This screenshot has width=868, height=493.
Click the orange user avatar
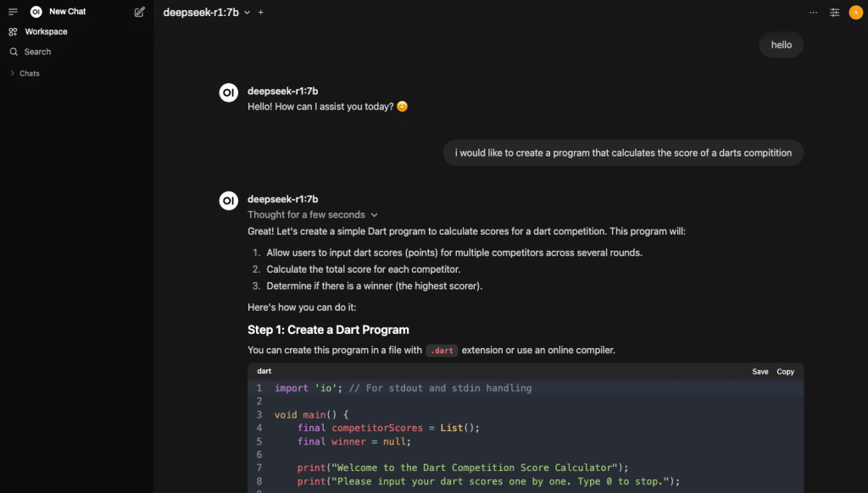click(855, 12)
